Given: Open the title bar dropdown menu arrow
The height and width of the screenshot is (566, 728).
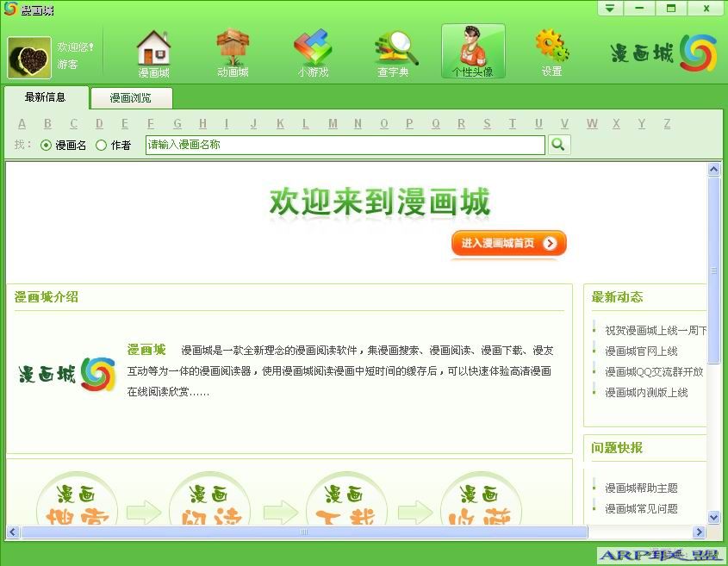Looking at the screenshot, I should click(610, 9).
